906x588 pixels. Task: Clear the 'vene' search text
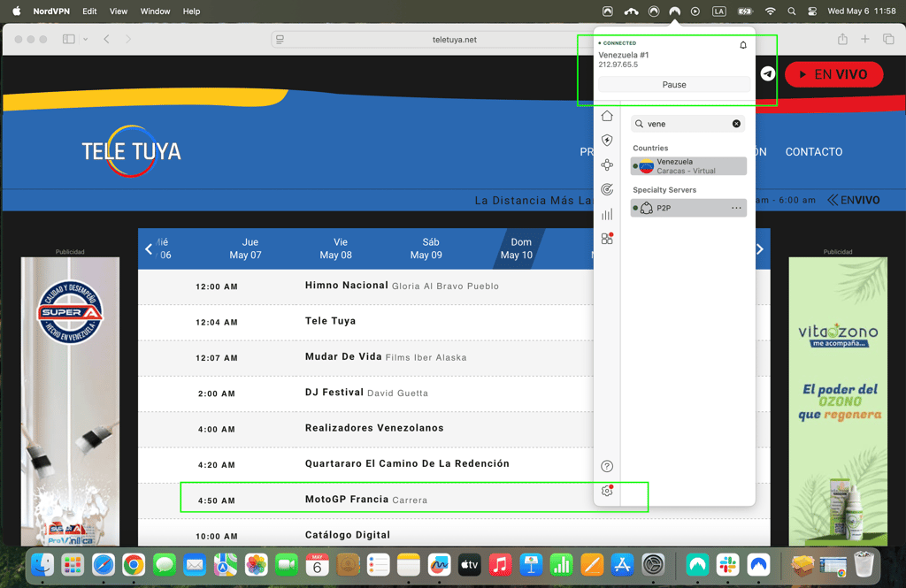tap(736, 124)
